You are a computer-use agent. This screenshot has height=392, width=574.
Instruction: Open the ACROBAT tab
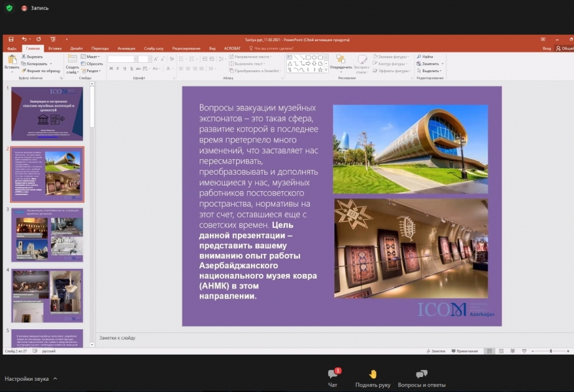[232, 49]
